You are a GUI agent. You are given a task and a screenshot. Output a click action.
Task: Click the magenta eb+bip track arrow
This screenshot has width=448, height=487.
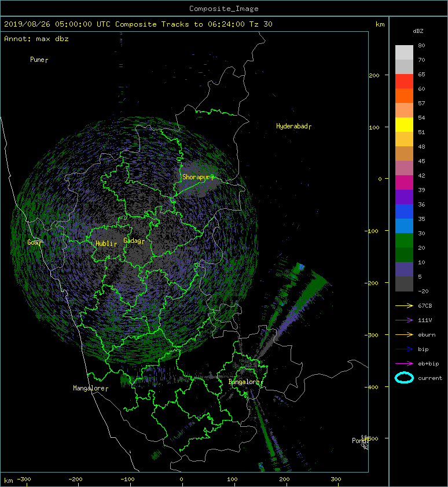[x=404, y=363]
